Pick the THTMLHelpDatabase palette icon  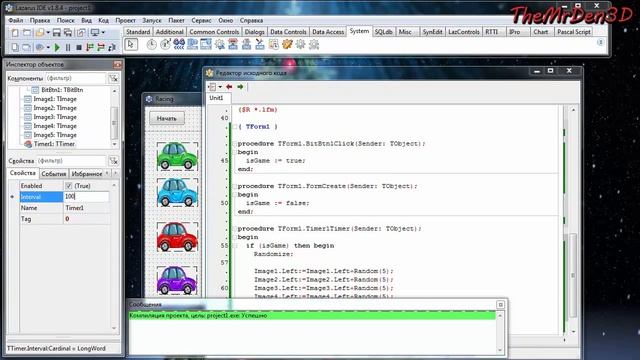(192, 44)
